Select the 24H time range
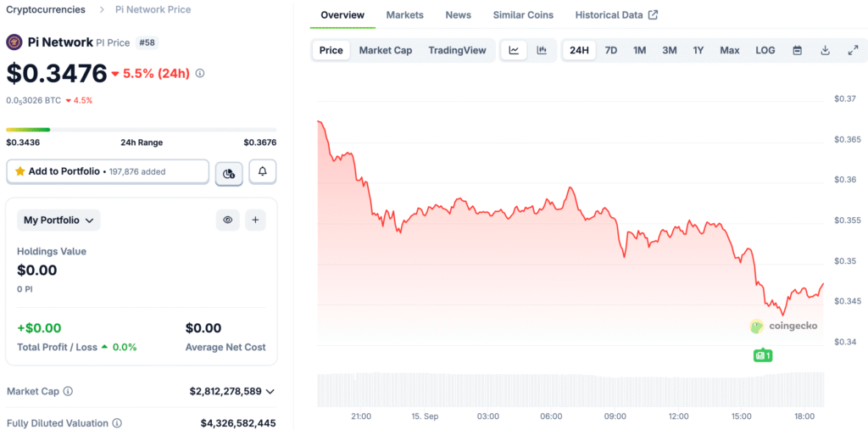This screenshot has width=868, height=430. pyautogui.click(x=579, y=50)
